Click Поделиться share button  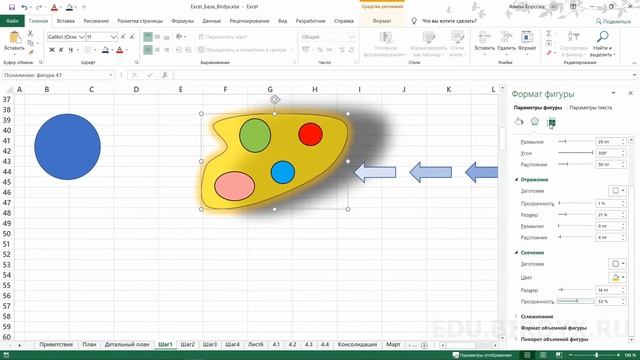(613, 21)
